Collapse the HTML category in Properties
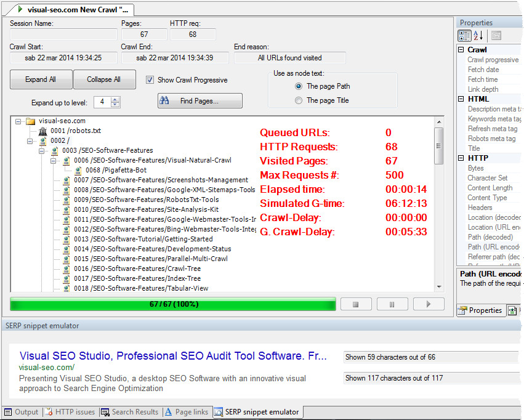524x420 pixels. coord(461,99)
